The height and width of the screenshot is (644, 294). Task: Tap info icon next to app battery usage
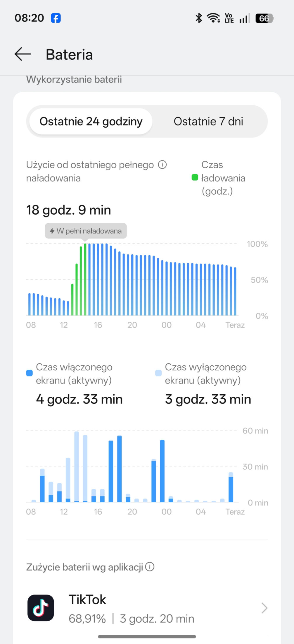[x=150, y=567]
